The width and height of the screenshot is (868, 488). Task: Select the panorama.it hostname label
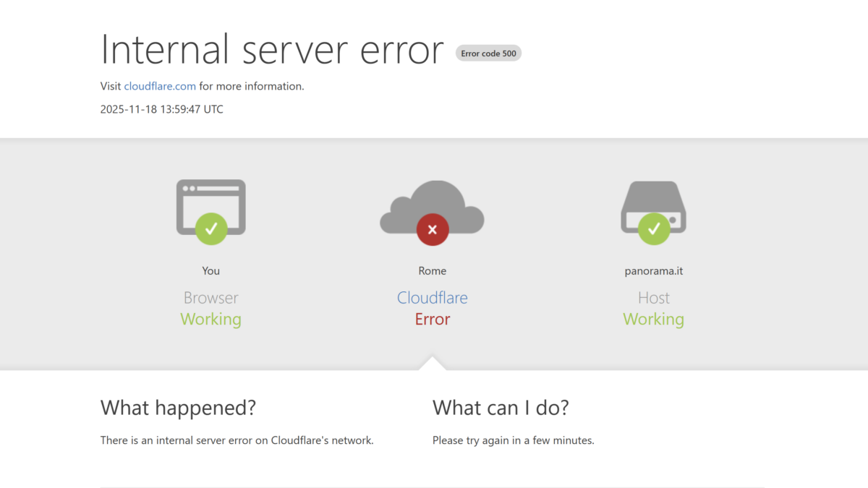click(653, 270)
